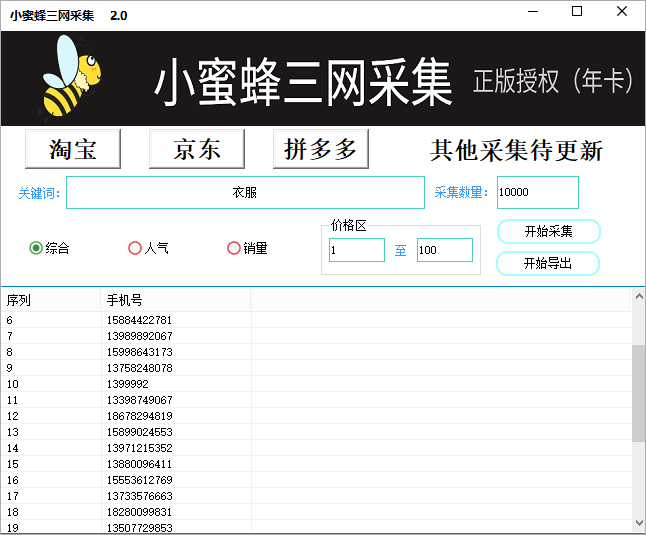Viewport: 646px width, 535px height.
Task: Click the maximum price field showing 100
Action: [444, 250]
